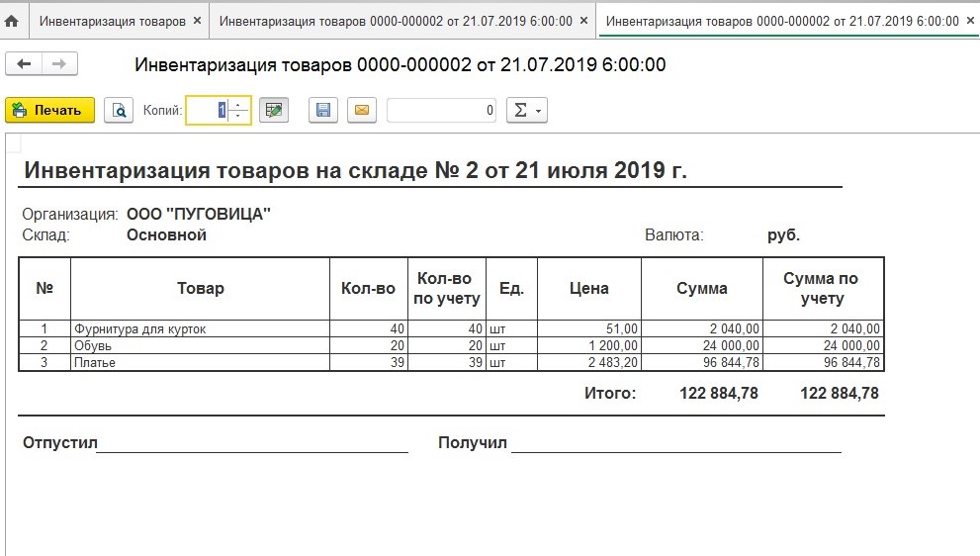This screenshot has height=556, width=980.
Task: Send by email using the envelope icon
Action: tap(361, 111)
